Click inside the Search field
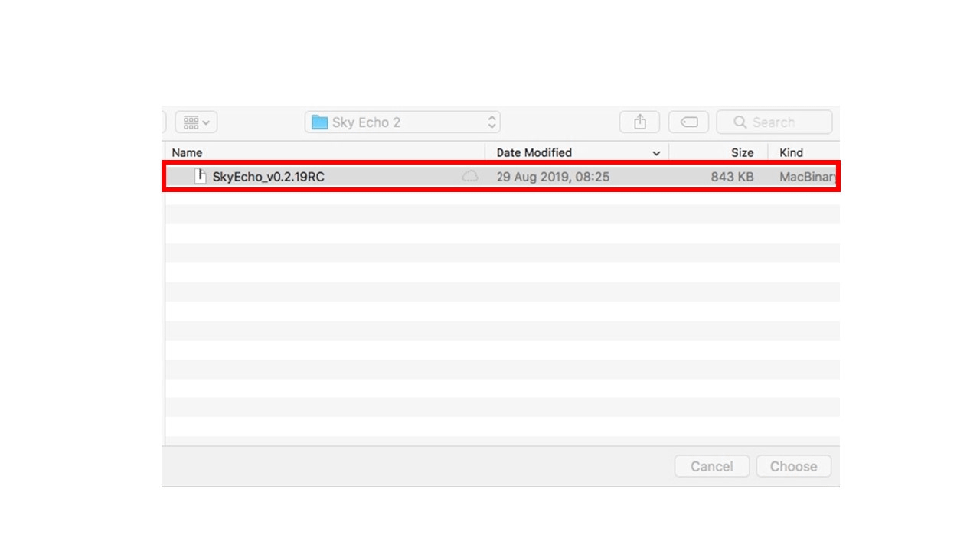Image resolution: width=980 pixels, height=551 pixels. 774,122
